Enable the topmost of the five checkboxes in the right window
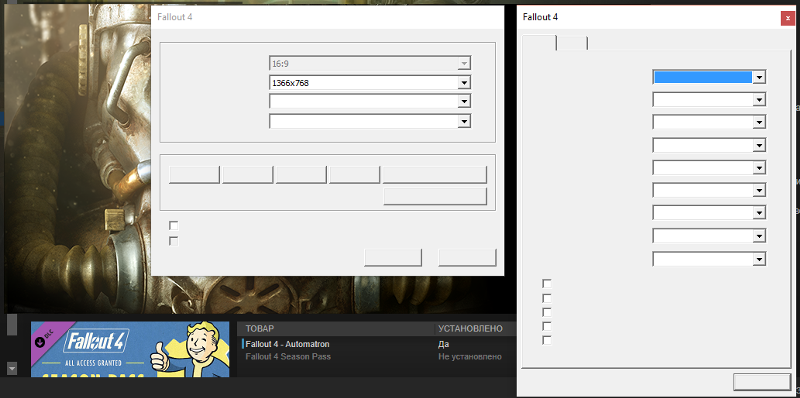 547,283
